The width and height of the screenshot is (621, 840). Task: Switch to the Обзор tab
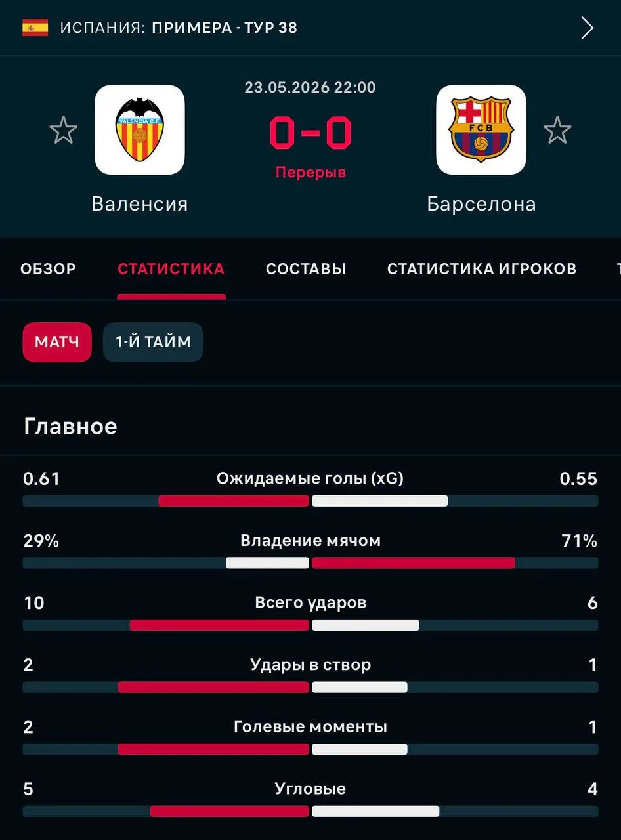(48, 268)
